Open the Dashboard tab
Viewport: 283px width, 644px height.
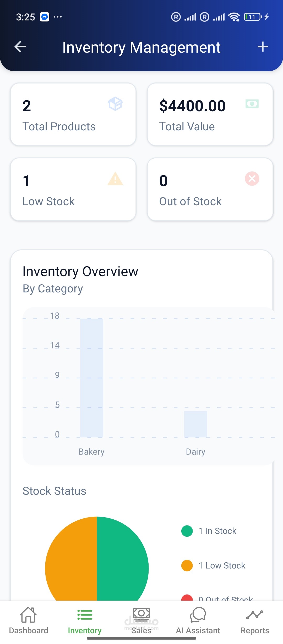(28, 620)
